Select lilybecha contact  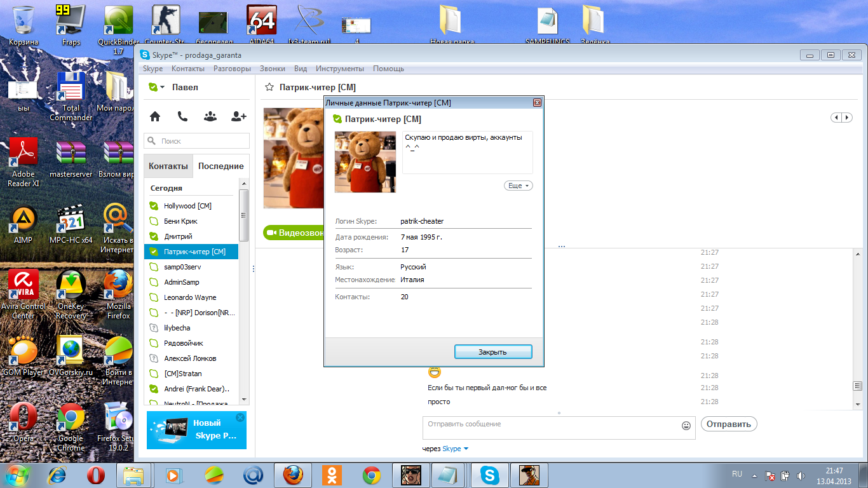191,328
